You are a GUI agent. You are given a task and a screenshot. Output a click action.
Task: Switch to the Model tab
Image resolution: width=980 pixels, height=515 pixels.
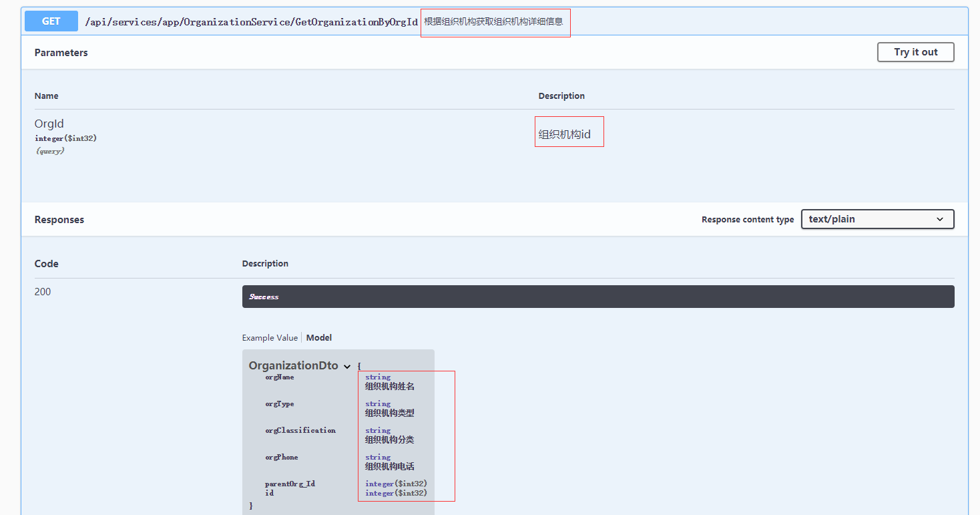click(318, 337)
